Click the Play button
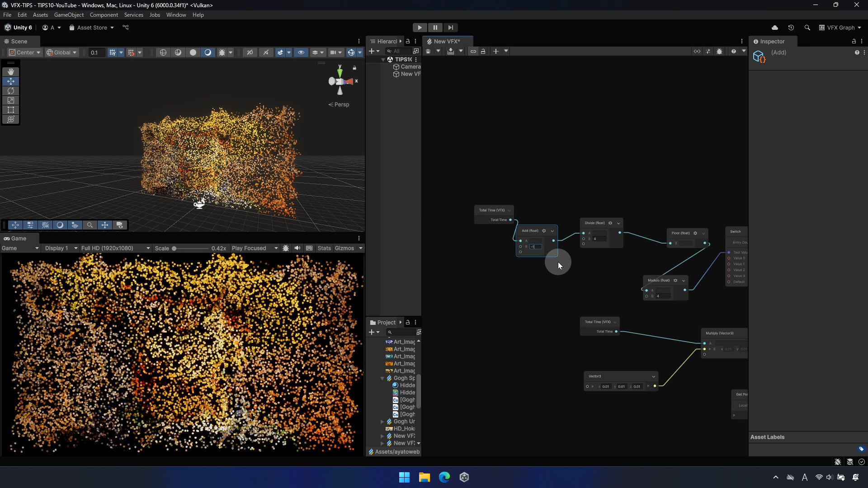The width and height of the screenshot is (868, 488). pyautogui.click(x=420, y=28)
